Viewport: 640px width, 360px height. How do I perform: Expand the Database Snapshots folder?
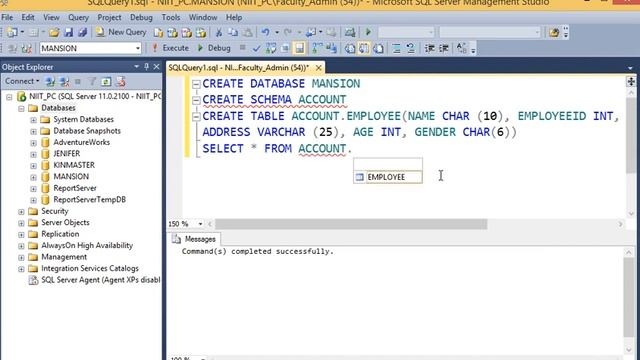pyautogui.click(x=33, y=131)
